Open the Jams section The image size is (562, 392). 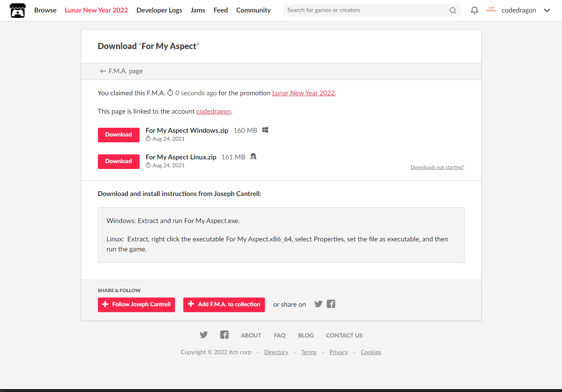click(x=198, y=10)
